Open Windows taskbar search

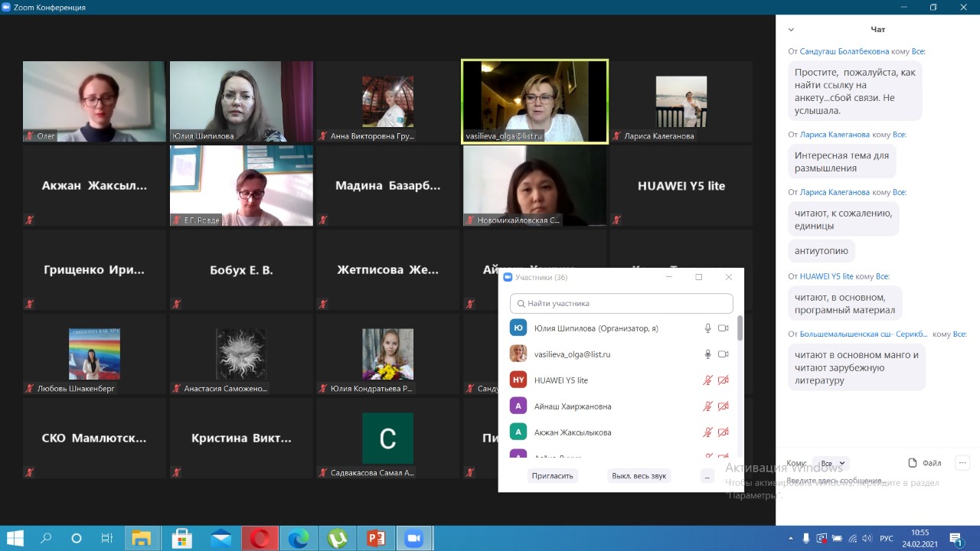point(46,538)
